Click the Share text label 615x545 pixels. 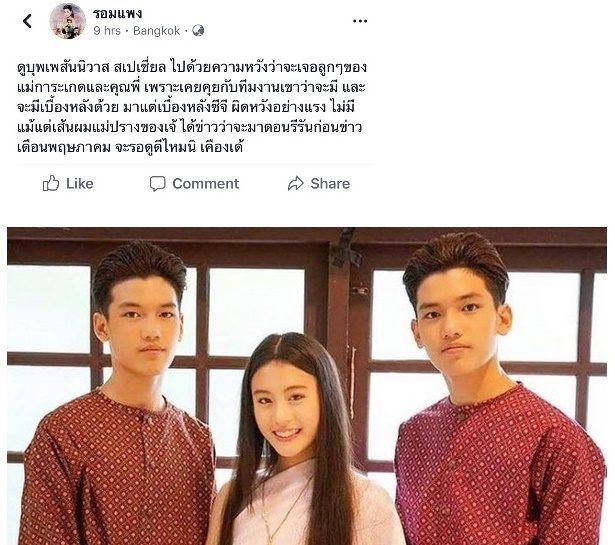330,183
